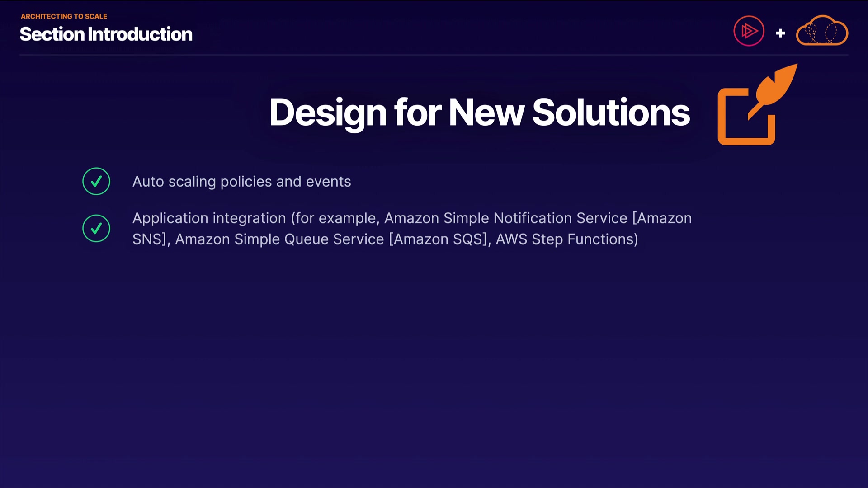Click the A Cloud Guru cloud logo
The height and width of the screenshot is (488, 868).
tap(822, 31)
